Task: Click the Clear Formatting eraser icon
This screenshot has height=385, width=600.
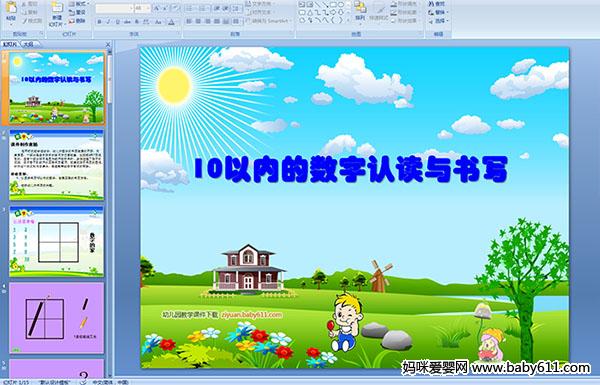Action: click(176, 8)
